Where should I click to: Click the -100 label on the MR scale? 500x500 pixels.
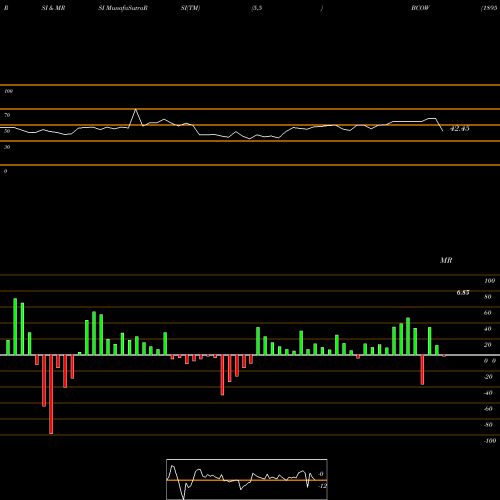click(489, 441)
